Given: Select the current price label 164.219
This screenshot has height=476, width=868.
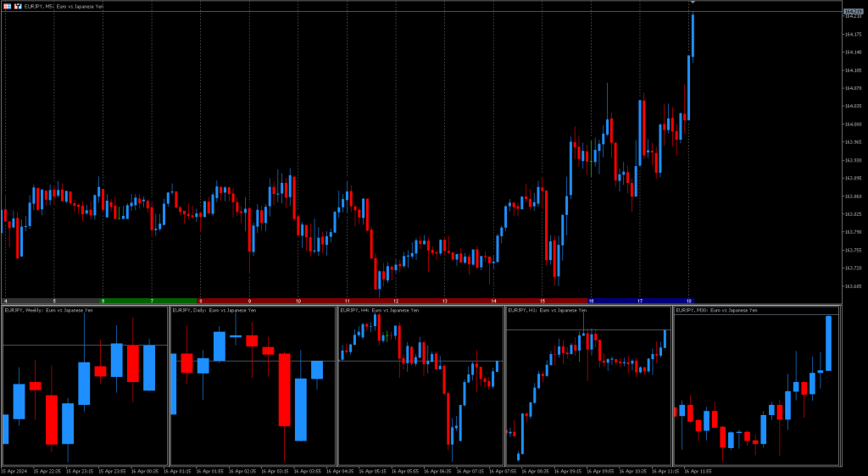Looking at the screenshot, I should pos(853,11).
